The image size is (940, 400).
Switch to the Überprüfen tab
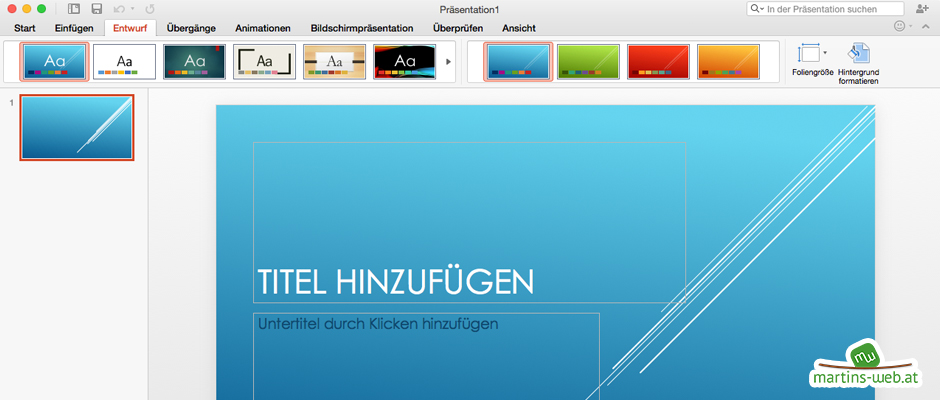click(458, 28)
